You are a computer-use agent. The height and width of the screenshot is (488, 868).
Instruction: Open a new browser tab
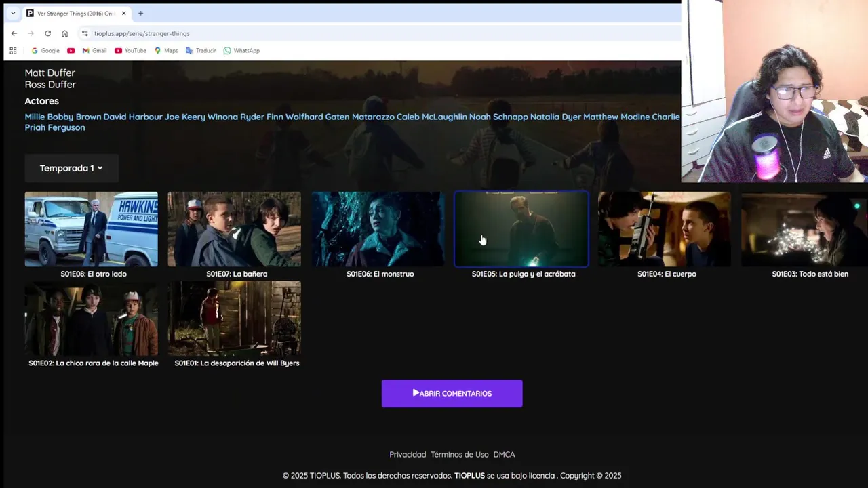tap(140, 13)
